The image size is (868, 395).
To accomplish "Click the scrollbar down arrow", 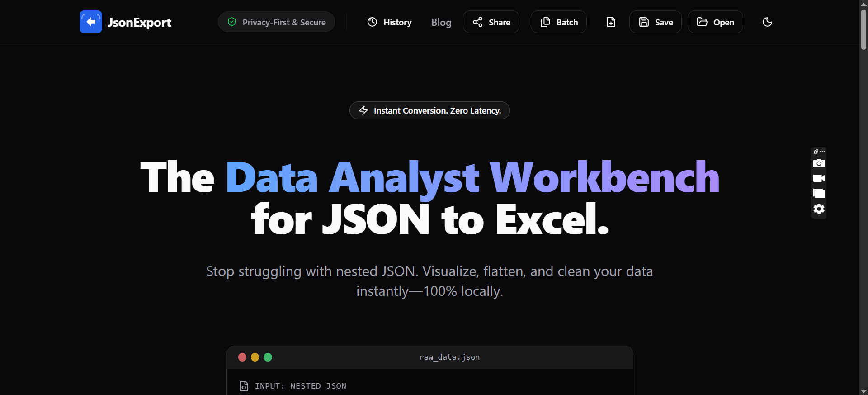I will 863,391.
